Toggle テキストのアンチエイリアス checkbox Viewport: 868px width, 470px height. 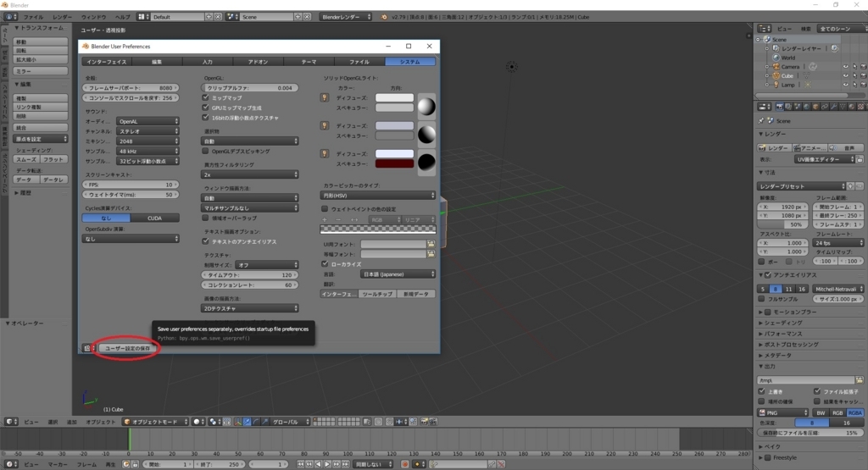coord(205,241)
